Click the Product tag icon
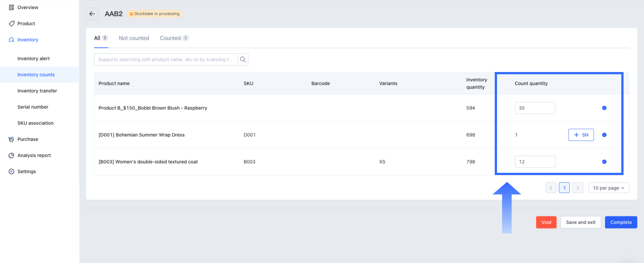The image size is (644, 263). pos(11,23)
